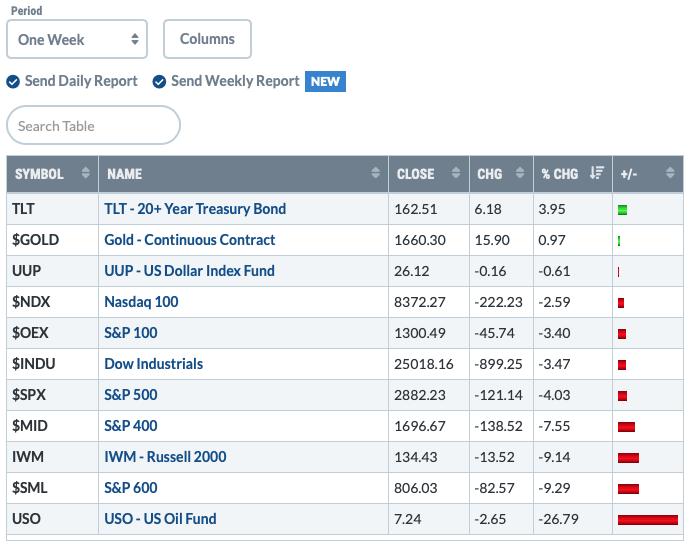Image resolution: width=691 pixels, height=544 pixels.
Task: Sort table by +/- column arrows
Action: [x=670, y=172]
